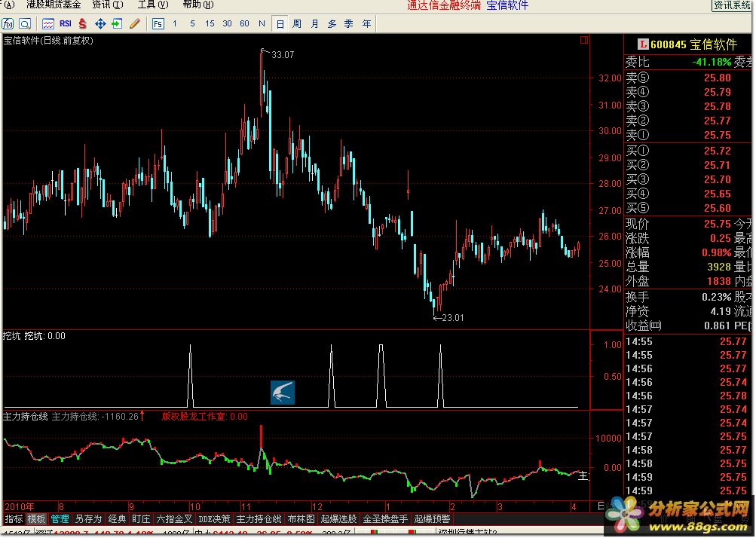Viewport: 756px width, 538px height.
Task: Select the 盯庄 template
Action: tap(141, 519)
